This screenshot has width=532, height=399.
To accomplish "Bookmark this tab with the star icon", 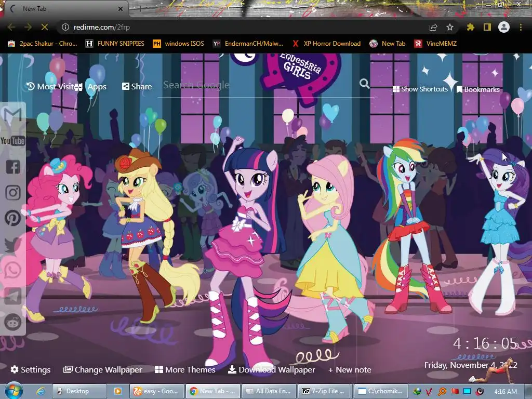I will [450, 27].
